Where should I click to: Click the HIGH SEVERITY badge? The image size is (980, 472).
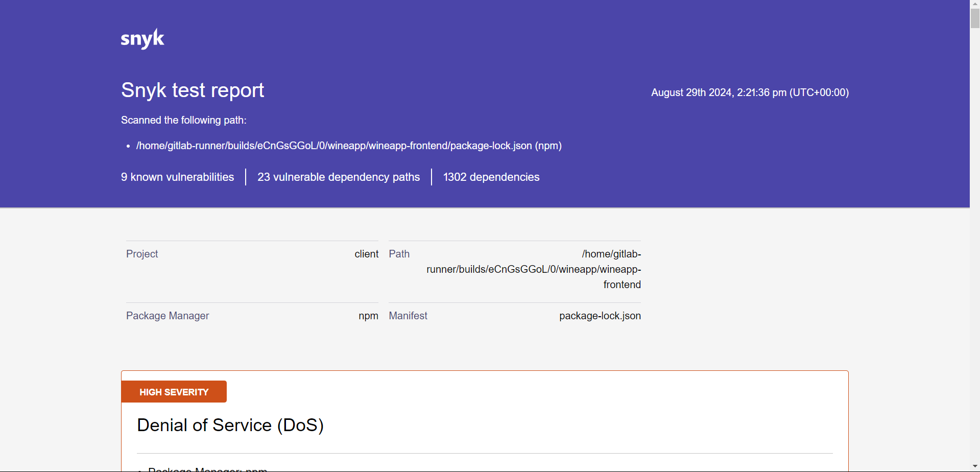tap(174, 392)
